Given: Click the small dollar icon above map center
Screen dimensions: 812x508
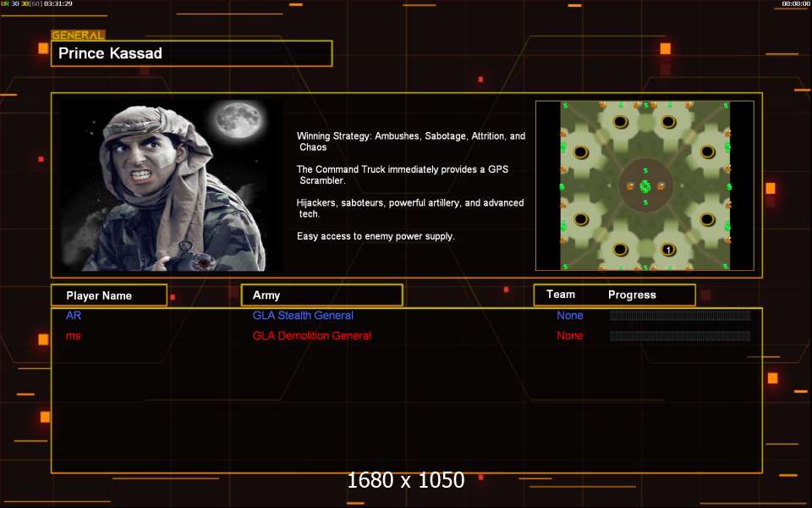Looking at the screenshot, I should 645,170.
